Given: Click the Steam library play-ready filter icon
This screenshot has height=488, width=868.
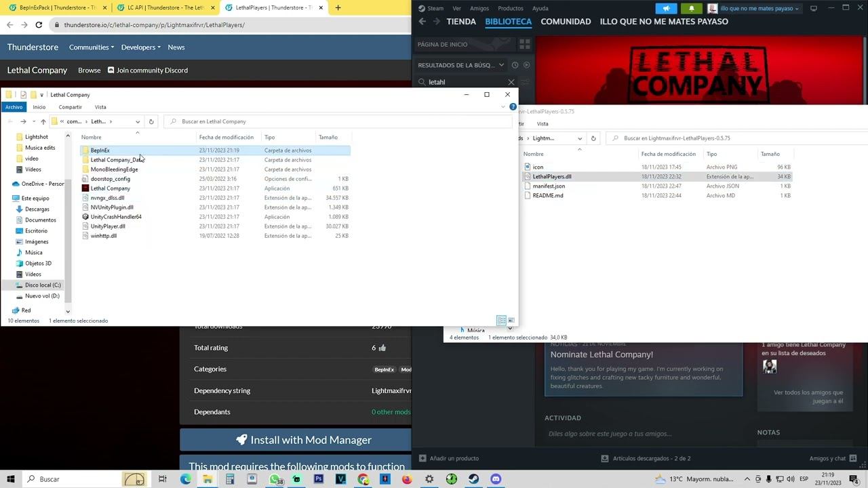Looking at the screenshot, I should [527, 65].
